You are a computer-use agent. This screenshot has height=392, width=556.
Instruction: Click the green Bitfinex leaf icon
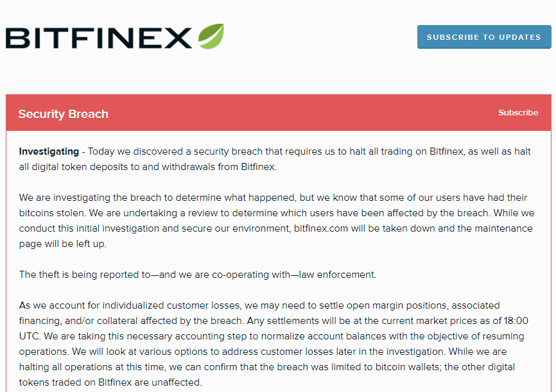coord(210,37)
